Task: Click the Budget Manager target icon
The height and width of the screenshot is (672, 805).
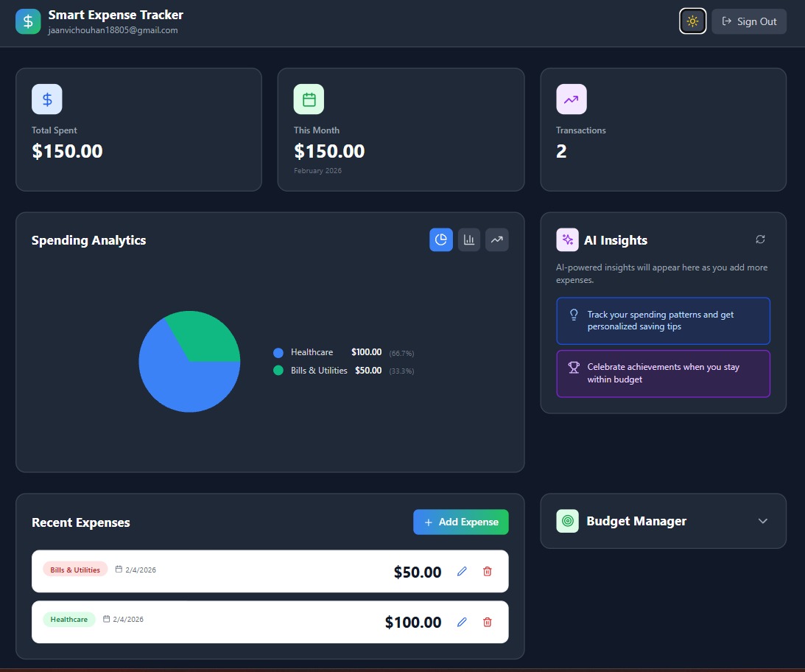Action: (x=567, y=521)
